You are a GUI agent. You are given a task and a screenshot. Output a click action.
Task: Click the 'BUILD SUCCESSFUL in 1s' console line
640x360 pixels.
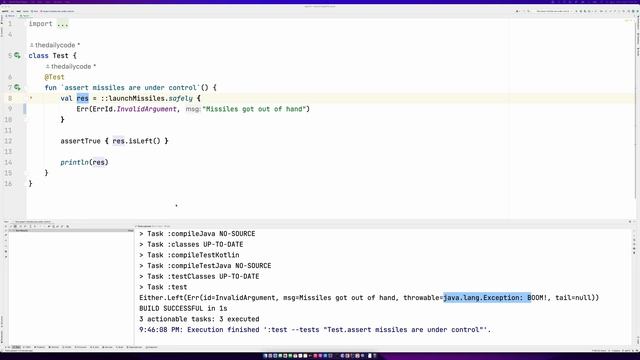coord(183,309)
